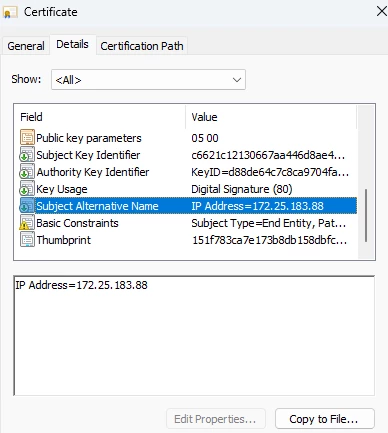
Task: Click the KeyID=d88de64c7c8ca9704fa value
Action: pyautogui.click(x=270, y=172)
